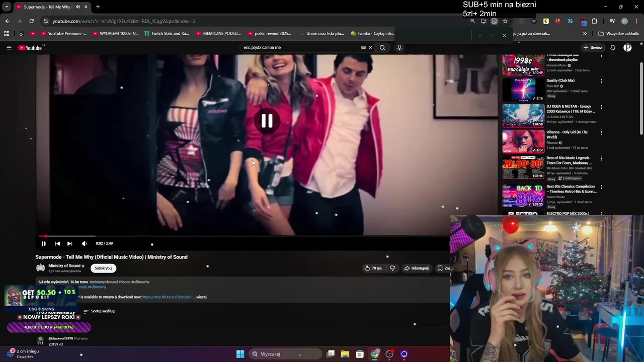The image size is (644, 362).
Task: Click the large pause overlay on video
Action: 267,121
